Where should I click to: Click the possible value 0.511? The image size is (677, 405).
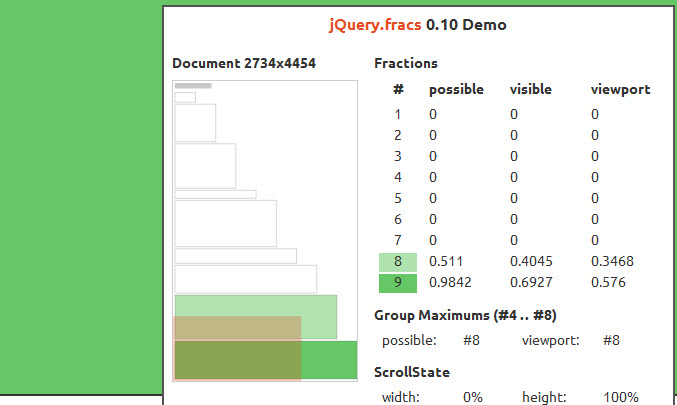446,261
